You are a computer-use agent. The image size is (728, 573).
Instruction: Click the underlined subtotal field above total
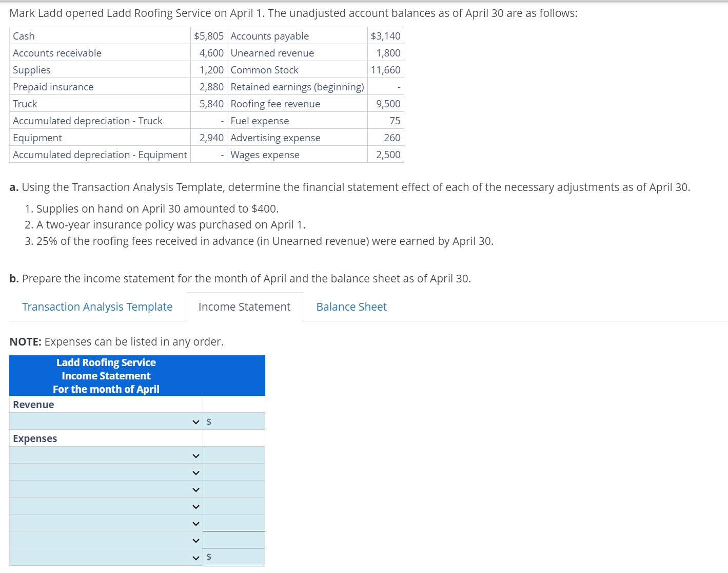233,540
